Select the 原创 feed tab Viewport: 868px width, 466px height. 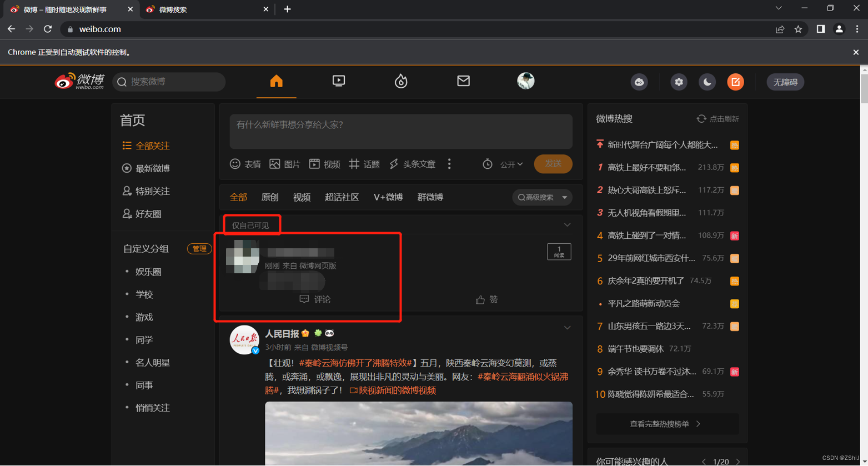(270, 197)
